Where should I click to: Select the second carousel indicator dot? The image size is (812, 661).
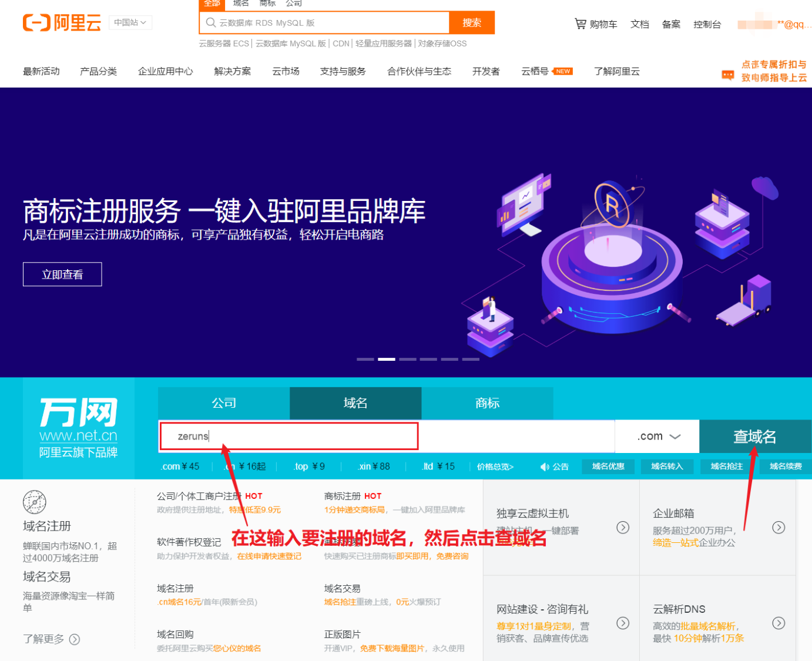coord(386,358)
